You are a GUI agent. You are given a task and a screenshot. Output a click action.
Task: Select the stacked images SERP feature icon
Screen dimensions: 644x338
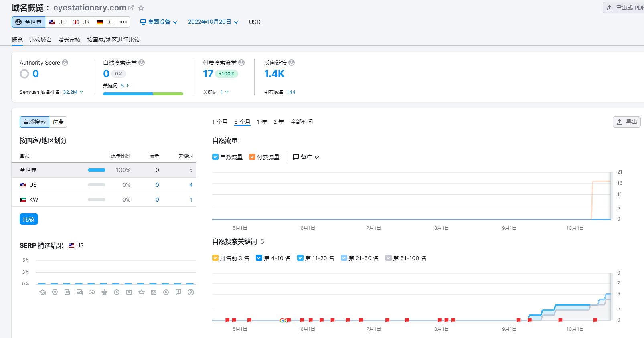pos(80,292)
